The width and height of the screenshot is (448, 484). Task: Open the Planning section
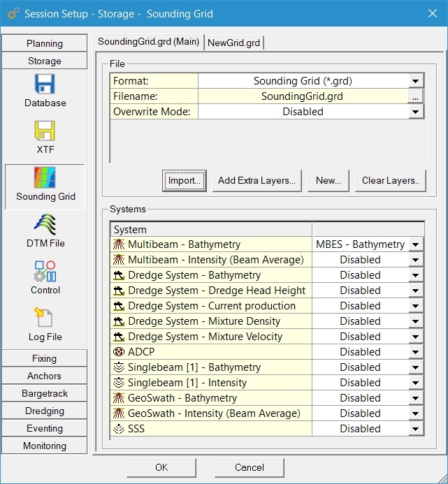coord(45,43)
